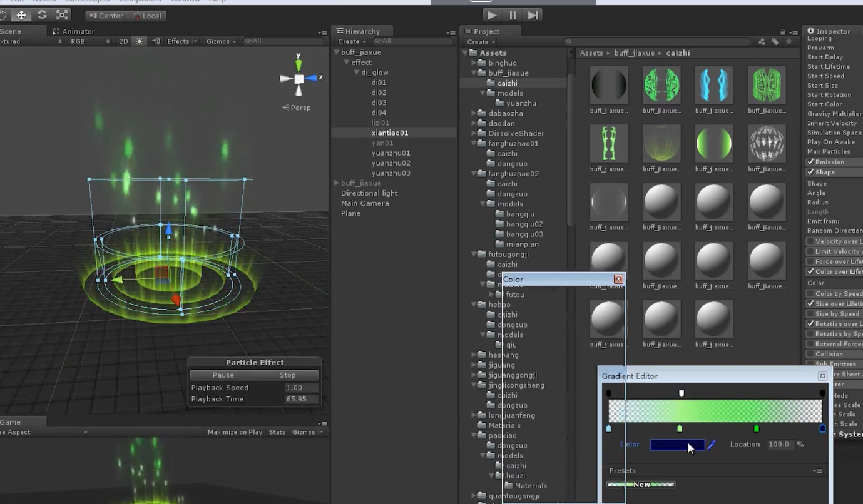
Task: Select the Rotate tool in the toolbar
Action: 42,15
